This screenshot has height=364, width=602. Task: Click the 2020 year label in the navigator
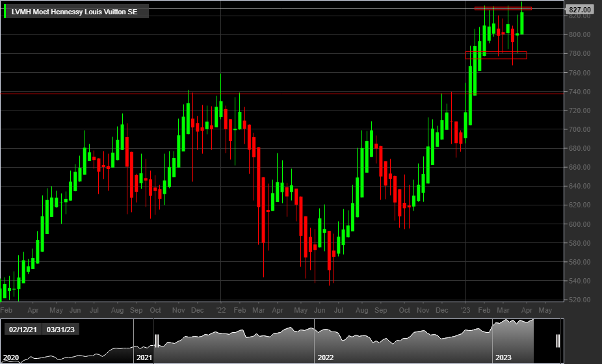(x=11, y=358)
